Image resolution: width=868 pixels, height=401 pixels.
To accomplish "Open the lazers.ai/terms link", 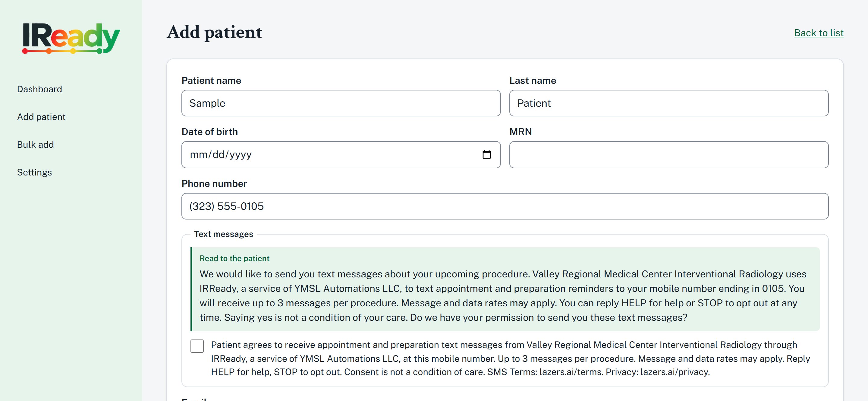I will pyautogui.click(x=570, y=372).
